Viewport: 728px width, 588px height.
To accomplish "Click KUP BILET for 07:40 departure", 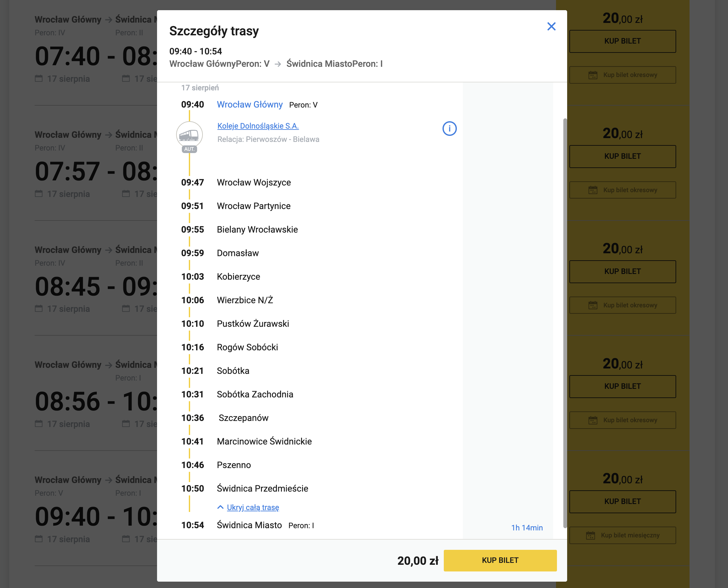I will pos(622,41).
